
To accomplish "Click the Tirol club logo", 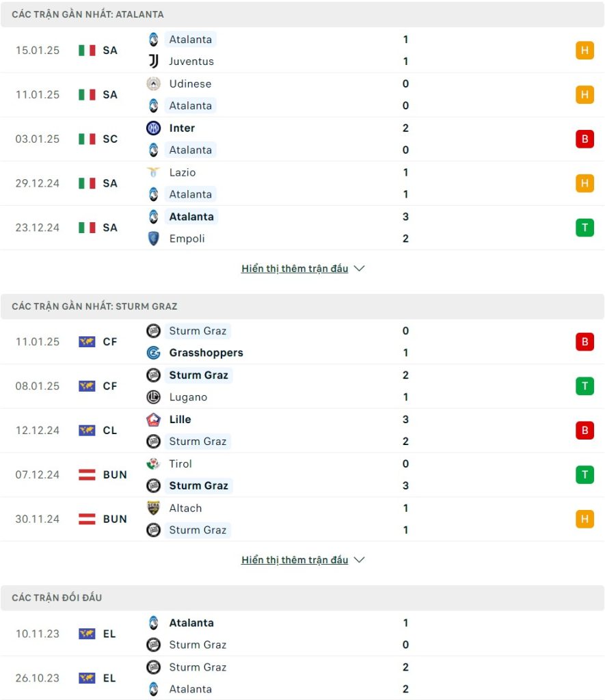I will click(154, 464).
